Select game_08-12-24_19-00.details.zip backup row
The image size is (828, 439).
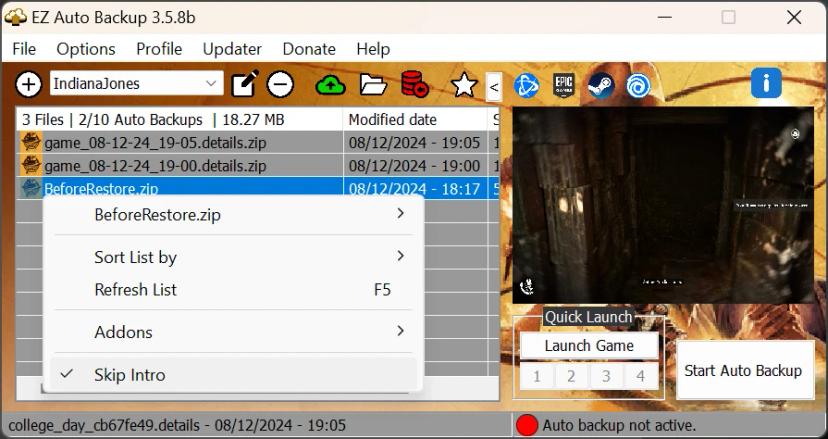tap(258, 166)
